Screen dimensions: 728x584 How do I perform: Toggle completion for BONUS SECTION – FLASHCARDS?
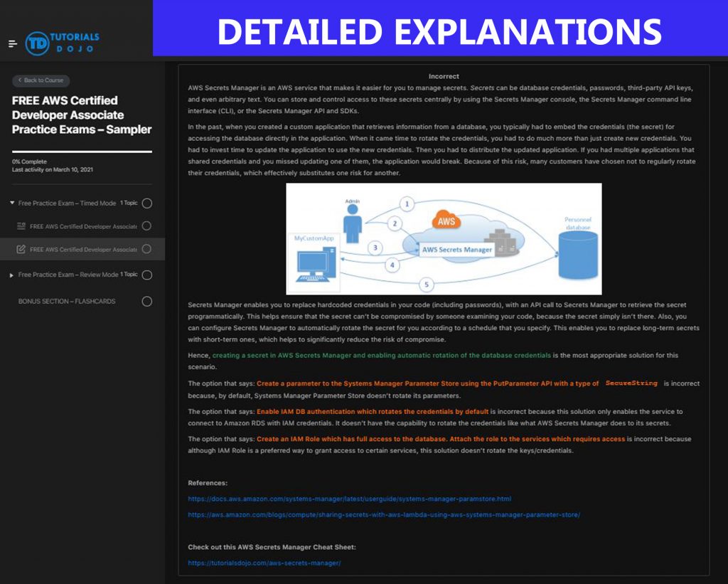click(x=146, y=301)
